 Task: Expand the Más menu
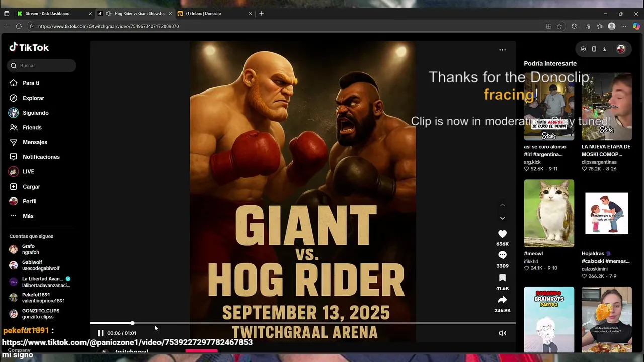click(21, 216)
